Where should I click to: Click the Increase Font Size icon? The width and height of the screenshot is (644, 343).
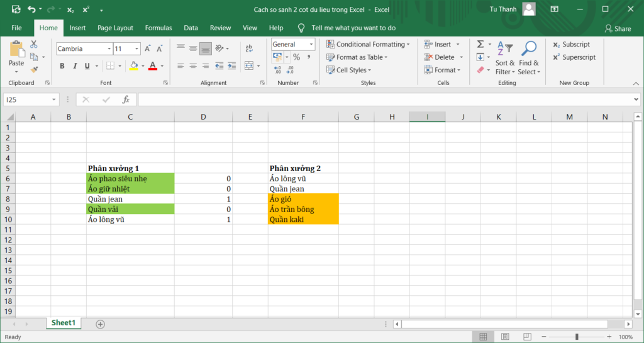pos(148,48)
